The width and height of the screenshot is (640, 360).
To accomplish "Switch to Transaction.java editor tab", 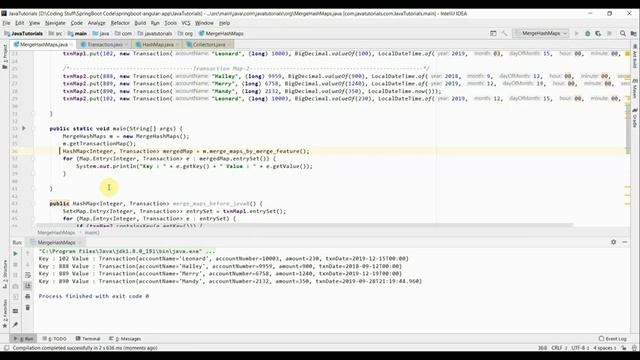I will coord(104,44).
